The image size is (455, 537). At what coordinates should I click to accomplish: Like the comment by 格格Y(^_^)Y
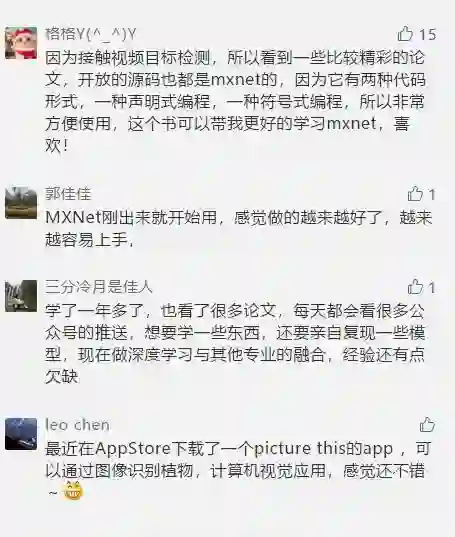[x=405, y=34]
